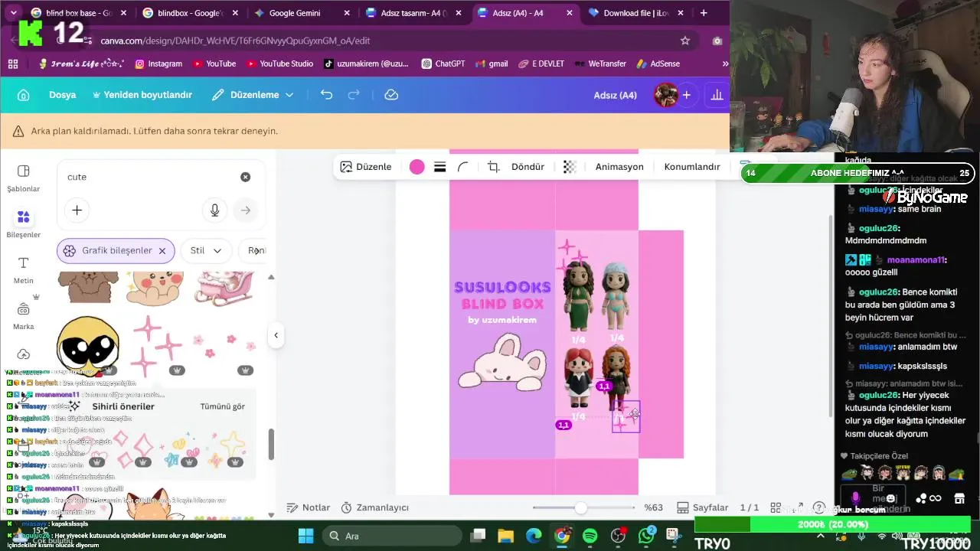Open the WeTransfer bookmark
Image resolution: width=980 pixels, height=551 pixels.
point(602,64)
